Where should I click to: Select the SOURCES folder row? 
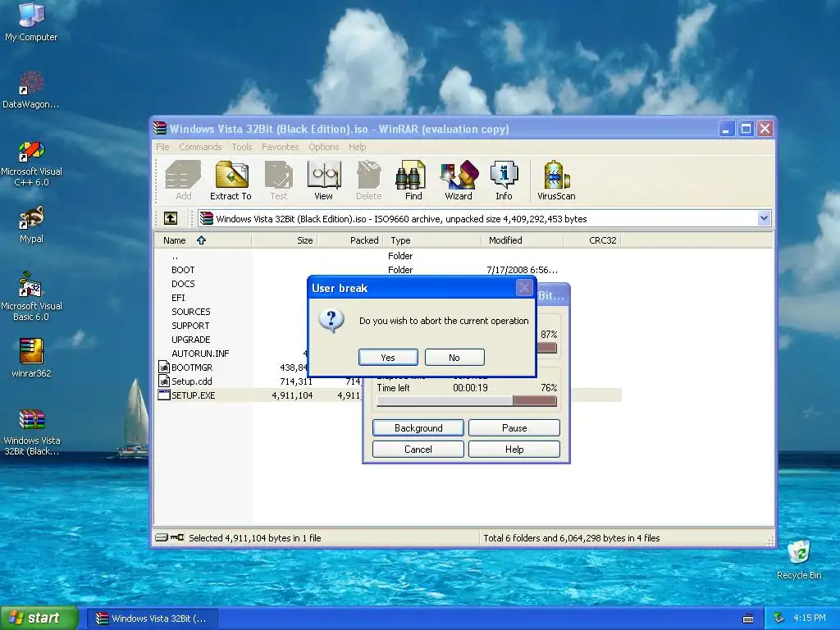(x=190, y=312)
